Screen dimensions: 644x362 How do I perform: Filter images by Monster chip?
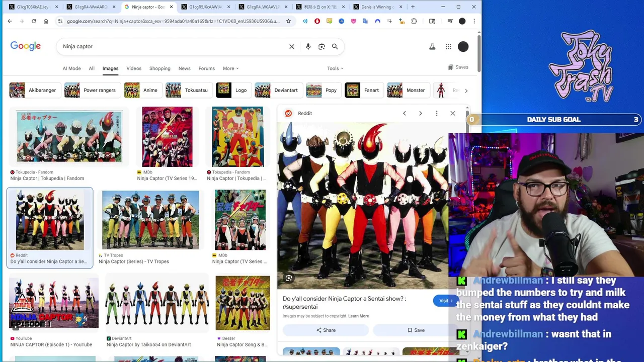(x=408, y=90)
